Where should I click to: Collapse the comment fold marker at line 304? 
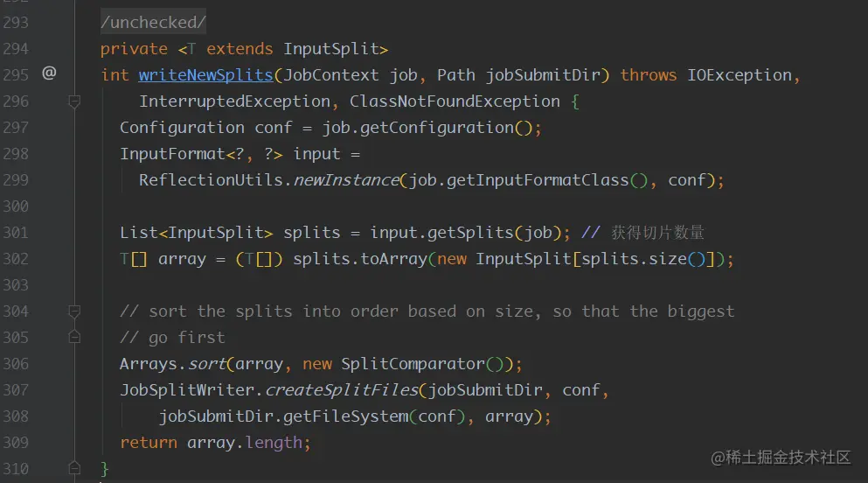click(74, 311)
